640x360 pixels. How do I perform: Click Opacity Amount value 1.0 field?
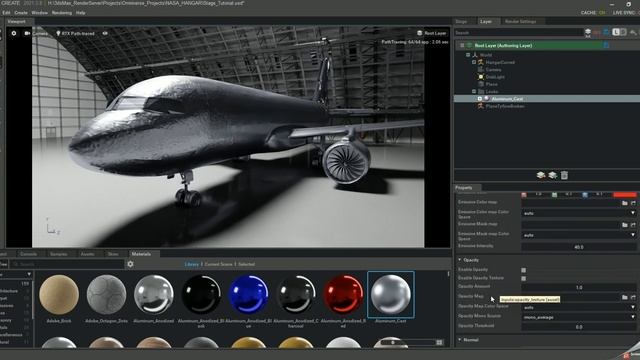click(579, 287)
